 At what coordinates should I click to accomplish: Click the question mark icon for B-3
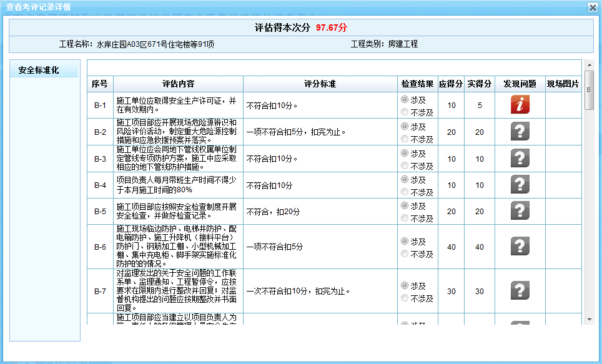click(520, 159)
